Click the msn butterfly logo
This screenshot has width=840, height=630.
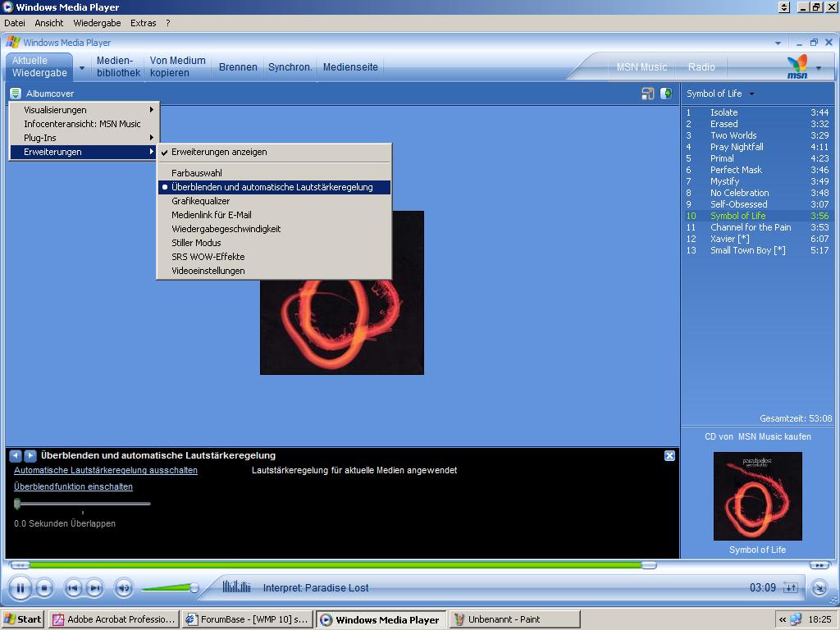[x=797, y=66]
